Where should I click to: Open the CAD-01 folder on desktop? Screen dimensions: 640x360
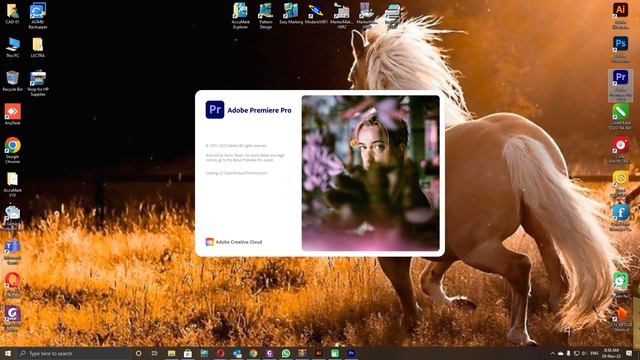click(12, 13)
